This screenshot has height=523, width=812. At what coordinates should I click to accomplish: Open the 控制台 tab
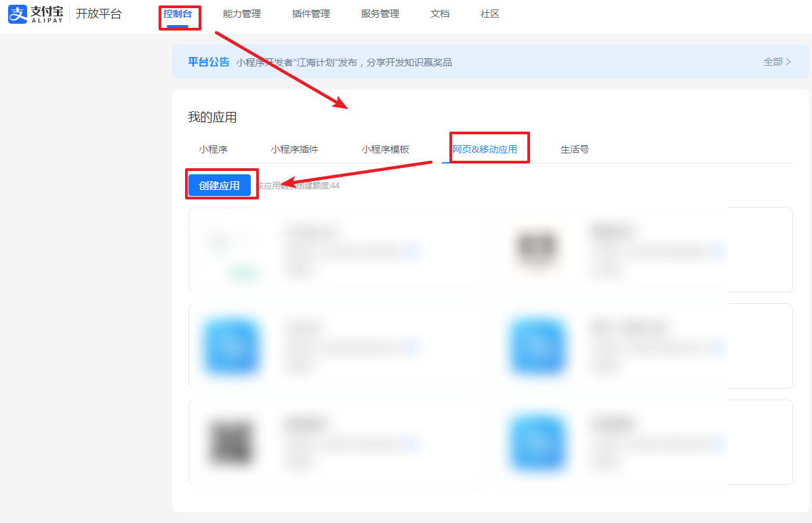178,14
